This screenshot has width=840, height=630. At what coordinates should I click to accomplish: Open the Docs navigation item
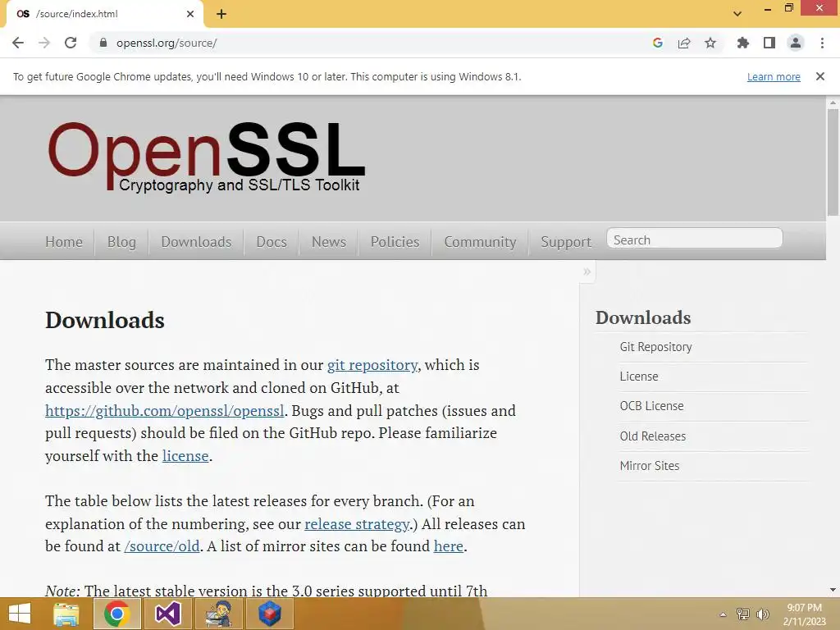(272, 242)
